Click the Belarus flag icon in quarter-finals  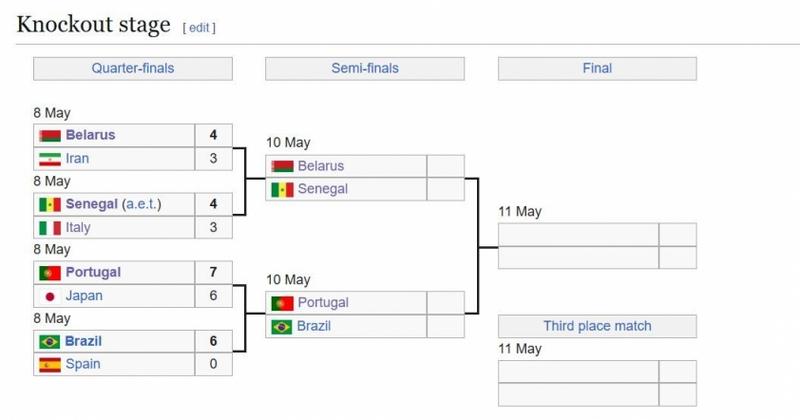[x=50, y=136]
